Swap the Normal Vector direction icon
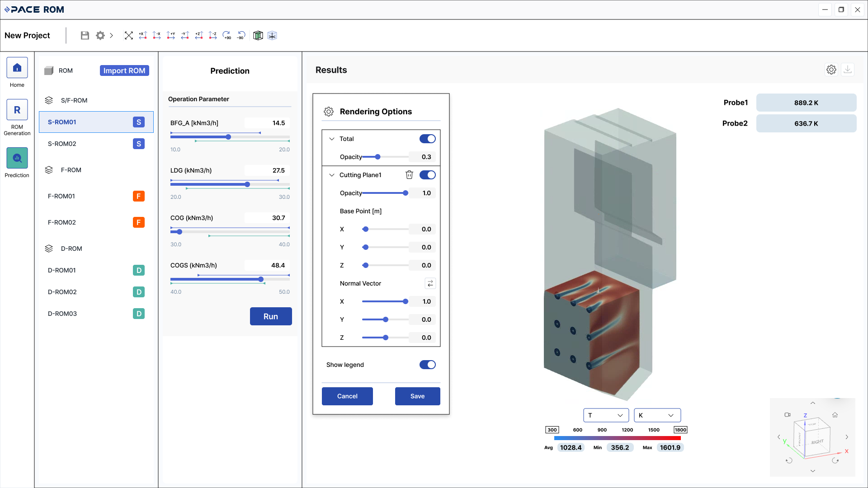This screenshot has width=868, height=488. pos(430,283)
